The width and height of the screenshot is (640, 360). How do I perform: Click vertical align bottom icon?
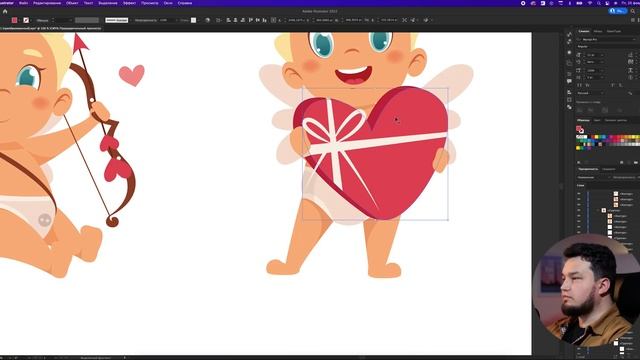pos(264,20)
